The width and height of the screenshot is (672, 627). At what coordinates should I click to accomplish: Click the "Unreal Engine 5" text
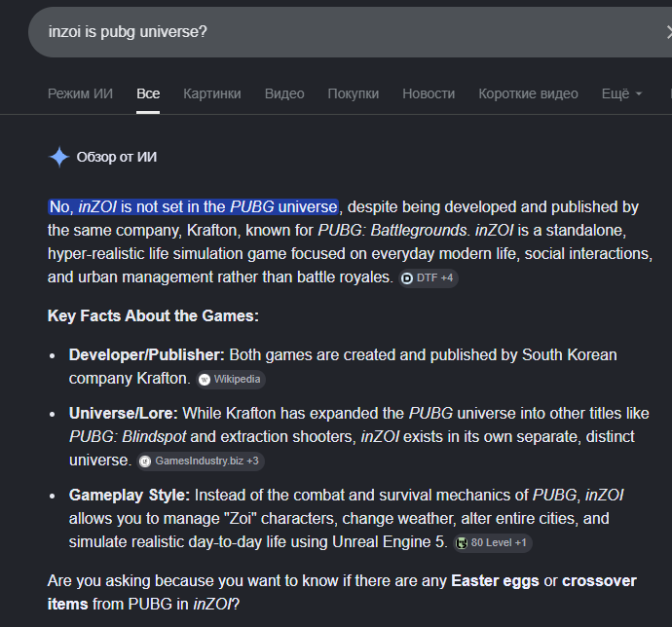(x=390, y=541)
